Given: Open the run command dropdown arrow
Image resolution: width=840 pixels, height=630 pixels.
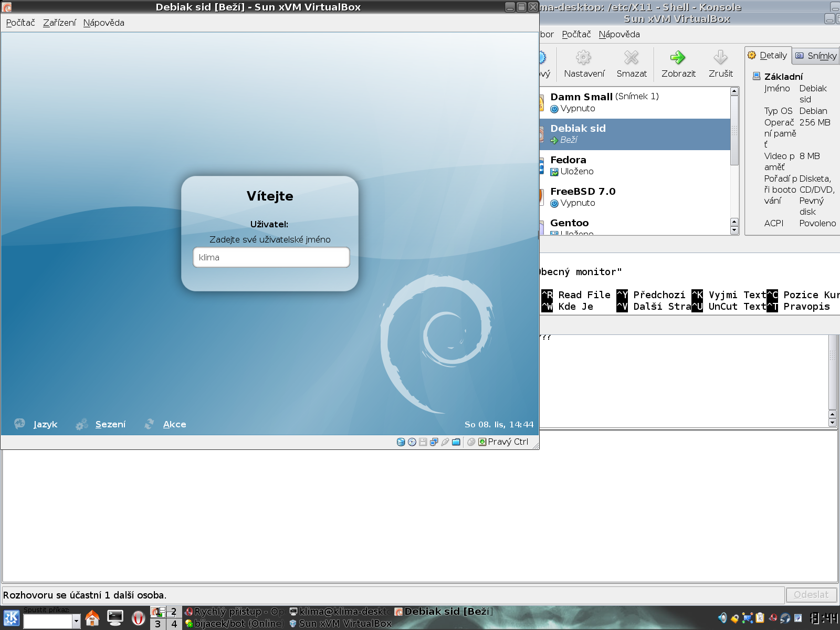Looking at the screenshot, I should point(77,622).
